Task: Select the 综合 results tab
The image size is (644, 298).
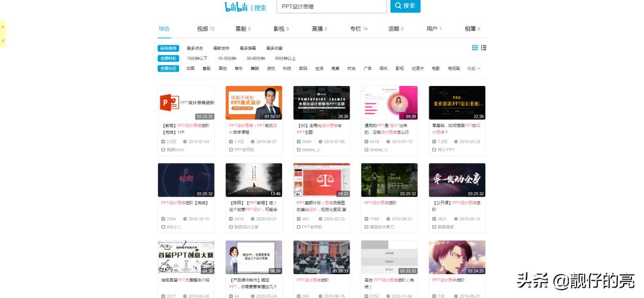Action: tap(165, 29)
